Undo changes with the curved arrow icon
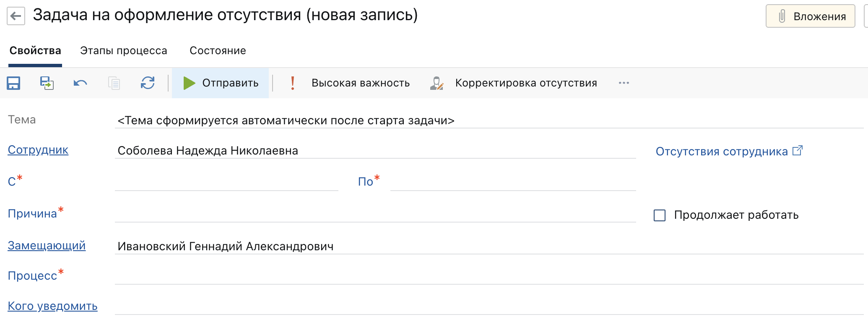868x325 pixels. click(x=80, y=83)
